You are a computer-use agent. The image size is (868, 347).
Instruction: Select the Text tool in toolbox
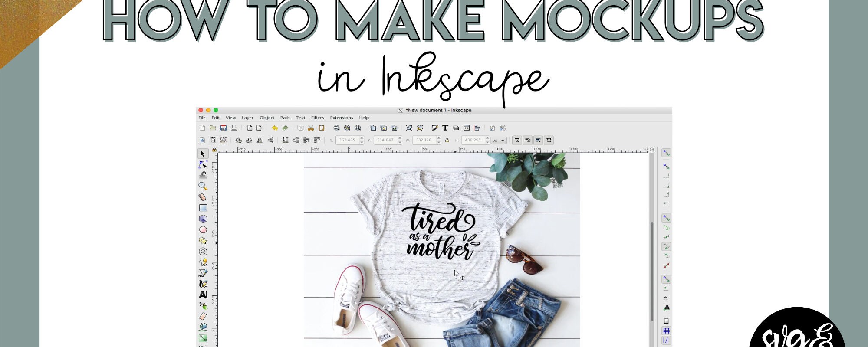(x=203, y=295)
